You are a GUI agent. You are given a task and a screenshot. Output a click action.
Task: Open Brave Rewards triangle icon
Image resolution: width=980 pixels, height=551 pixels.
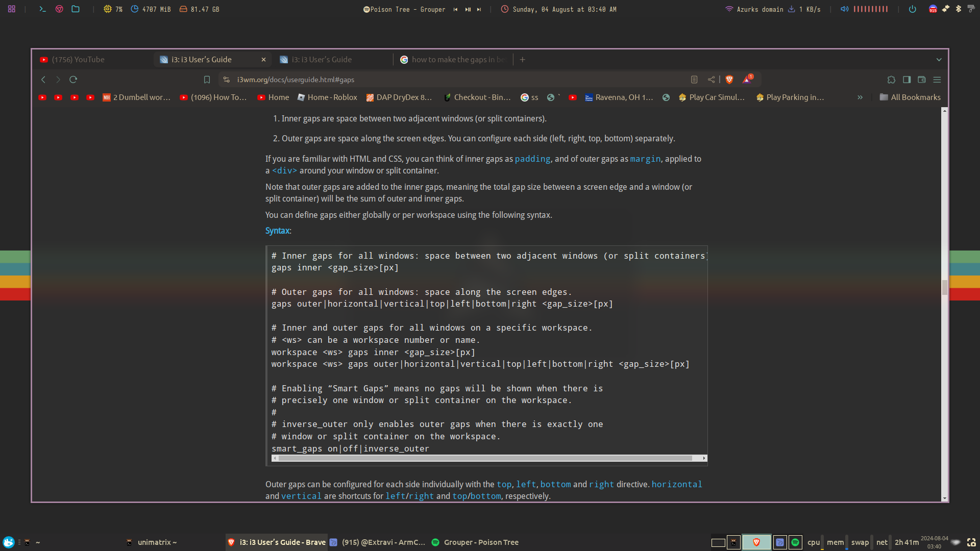point(747,79)
